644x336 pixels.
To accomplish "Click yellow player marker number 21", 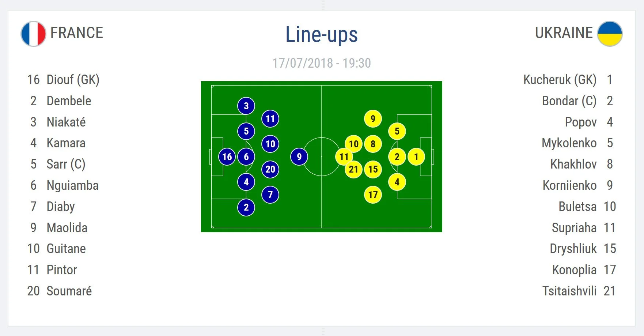I will click(x=353, y=169).
